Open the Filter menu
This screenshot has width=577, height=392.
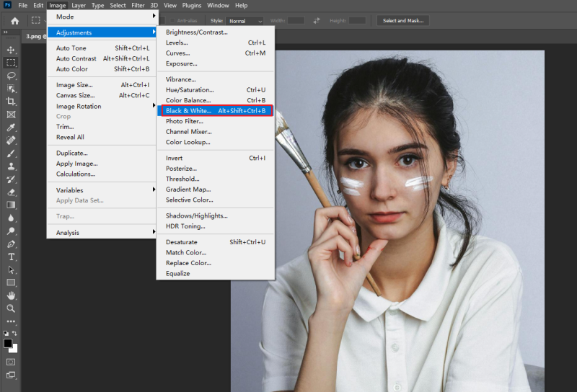[138, 5]
